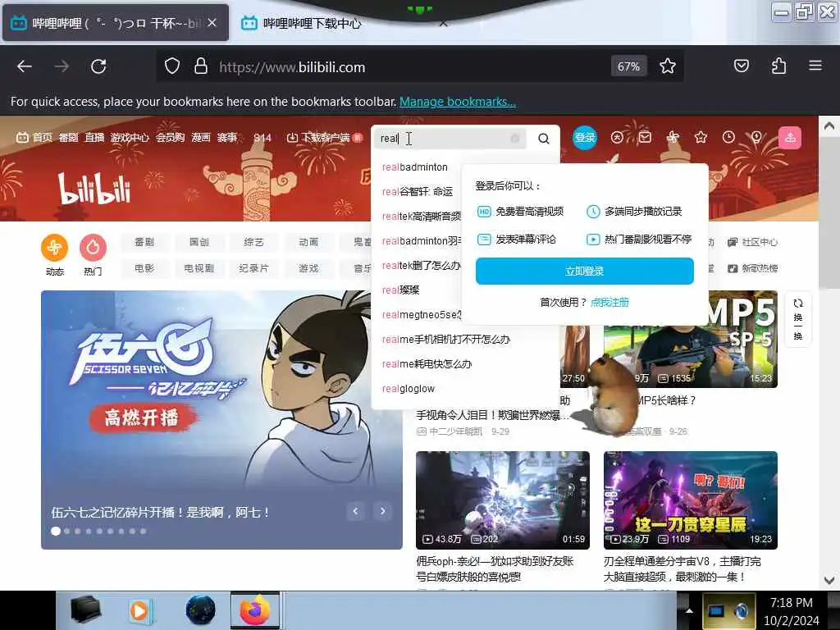Image resolution: width=840 pixels, height=630 pixels.
Task: Open Firefox in the Windows taskbar
Action: click(255, 610)
